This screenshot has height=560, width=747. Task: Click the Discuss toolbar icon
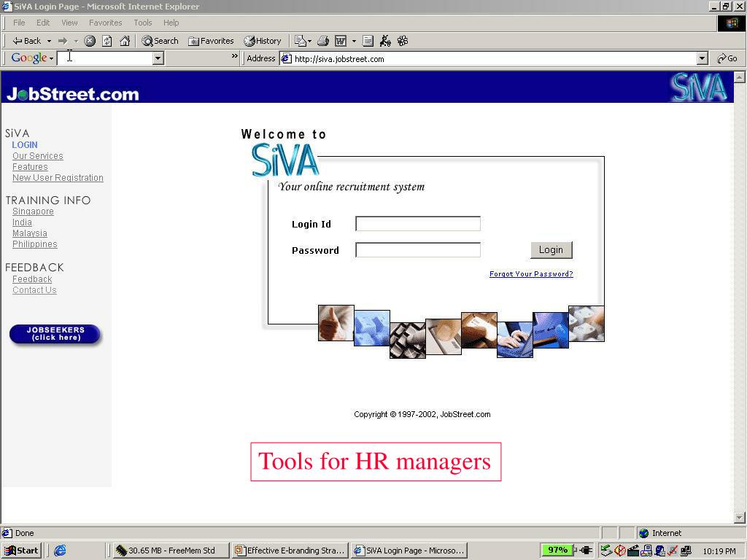click(x=368, y=41)
